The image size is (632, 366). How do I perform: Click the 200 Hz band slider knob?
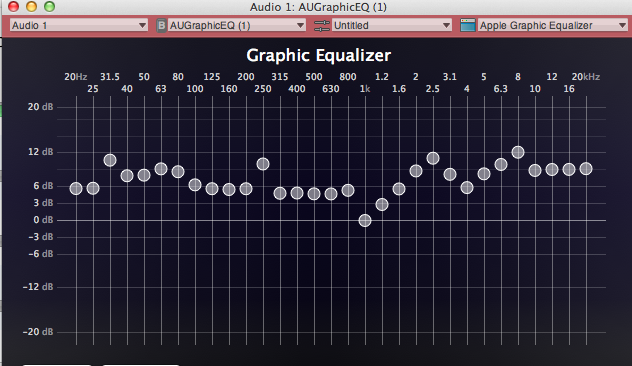point(246,188)
